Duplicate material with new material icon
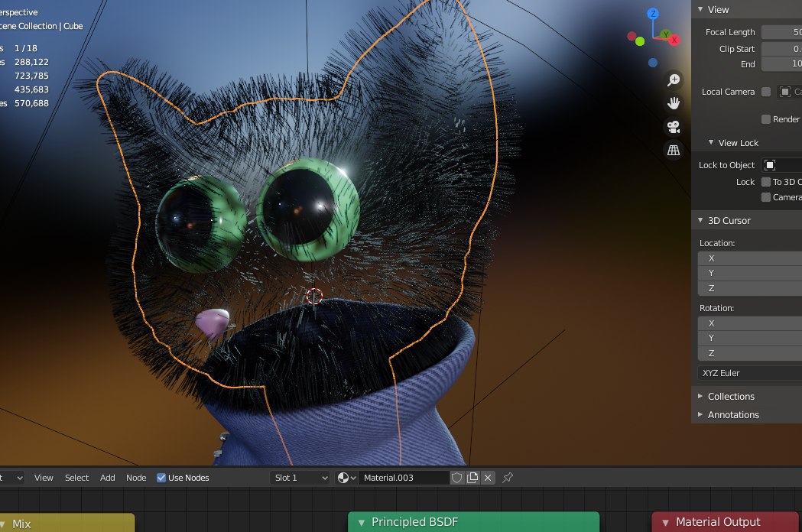Viewport: 802px width, 532px height. (x=472, y=478)
